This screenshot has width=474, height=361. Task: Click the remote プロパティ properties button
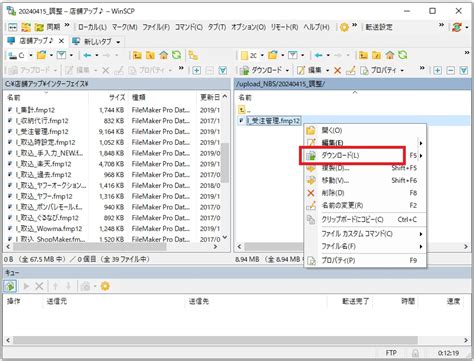click(379, 70)
